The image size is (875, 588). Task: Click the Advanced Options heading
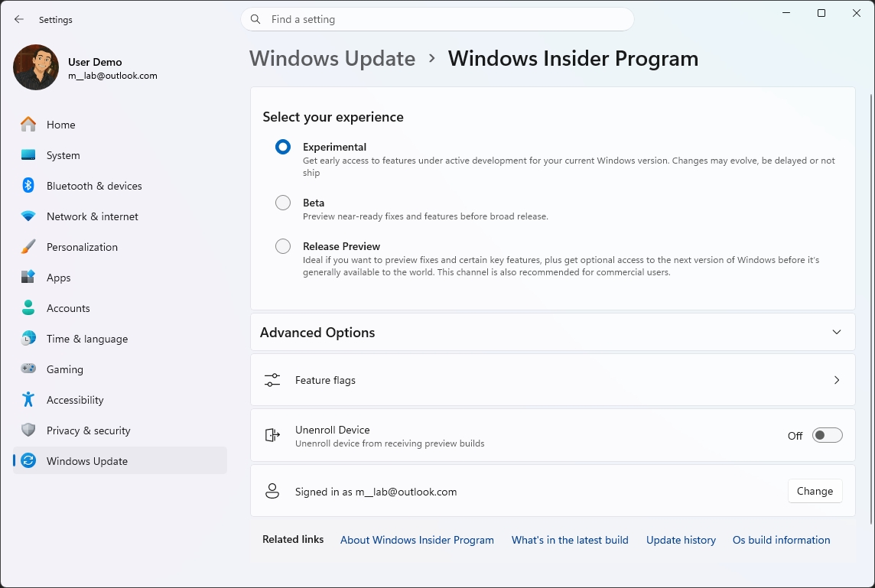point(317,333)
